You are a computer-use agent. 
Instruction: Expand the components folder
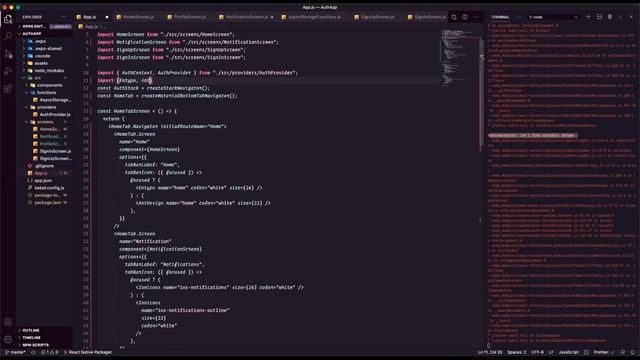(45, 85)
